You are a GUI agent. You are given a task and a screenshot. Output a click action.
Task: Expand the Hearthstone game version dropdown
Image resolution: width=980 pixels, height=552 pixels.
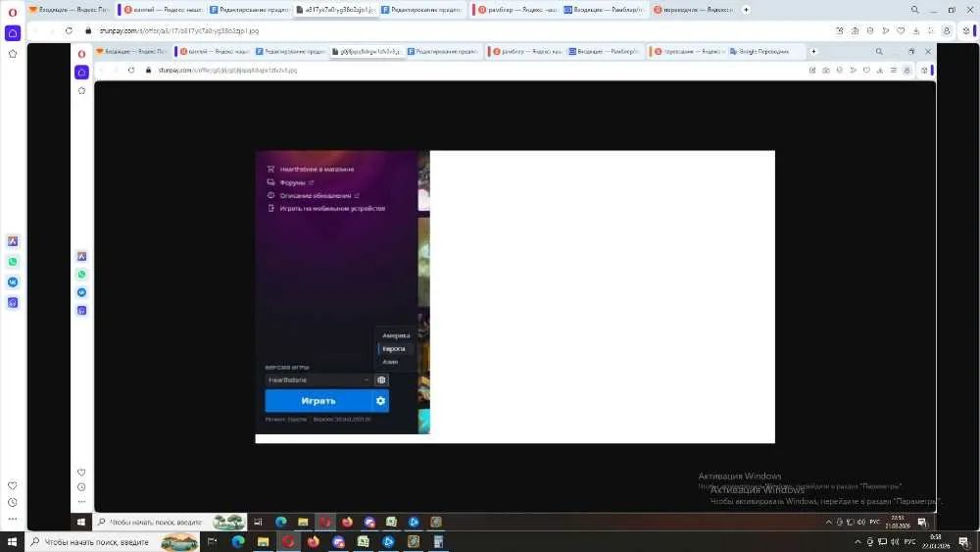pyautogui.click(x=318, y=380)
